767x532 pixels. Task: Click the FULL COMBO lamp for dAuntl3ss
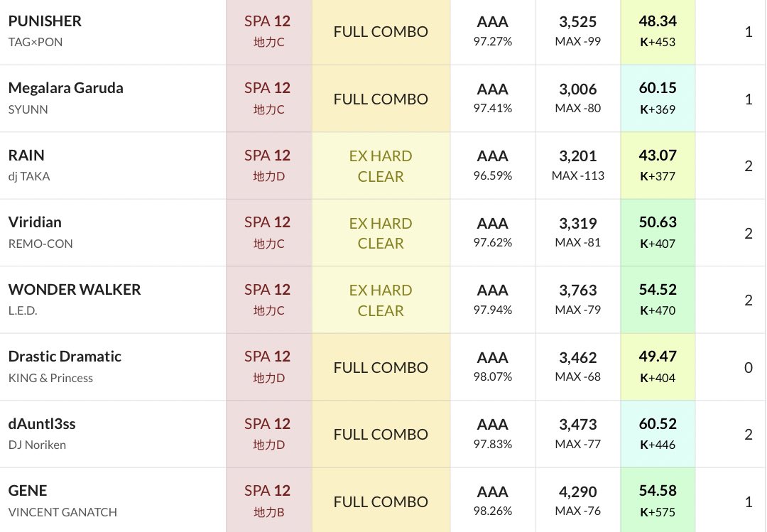pyautogui.click(x=381, y=434)
